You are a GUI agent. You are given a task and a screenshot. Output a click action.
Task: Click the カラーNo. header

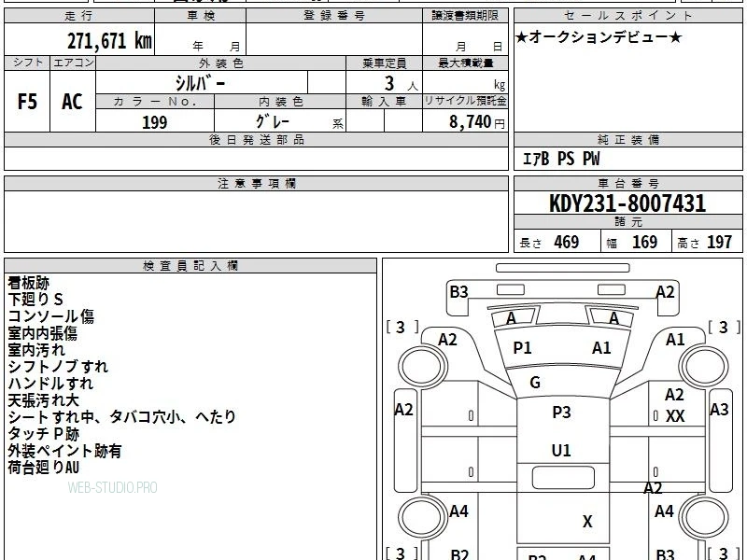(155, 101)
